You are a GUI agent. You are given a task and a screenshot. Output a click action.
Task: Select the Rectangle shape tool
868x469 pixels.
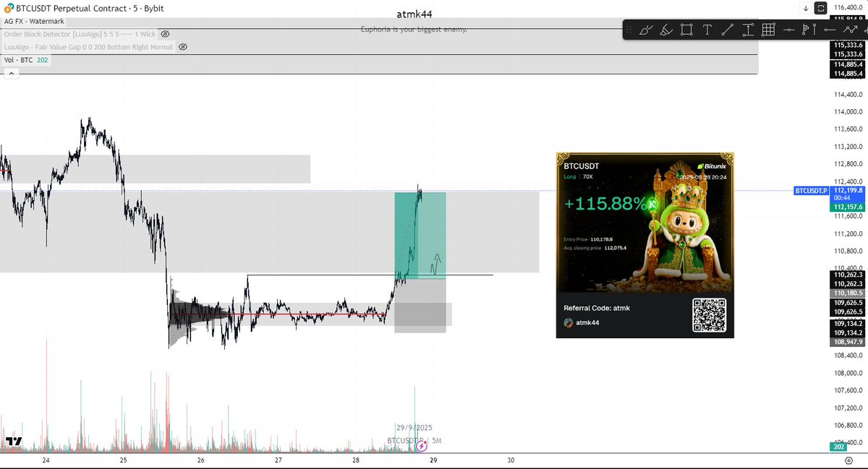[x=686, y=30]
